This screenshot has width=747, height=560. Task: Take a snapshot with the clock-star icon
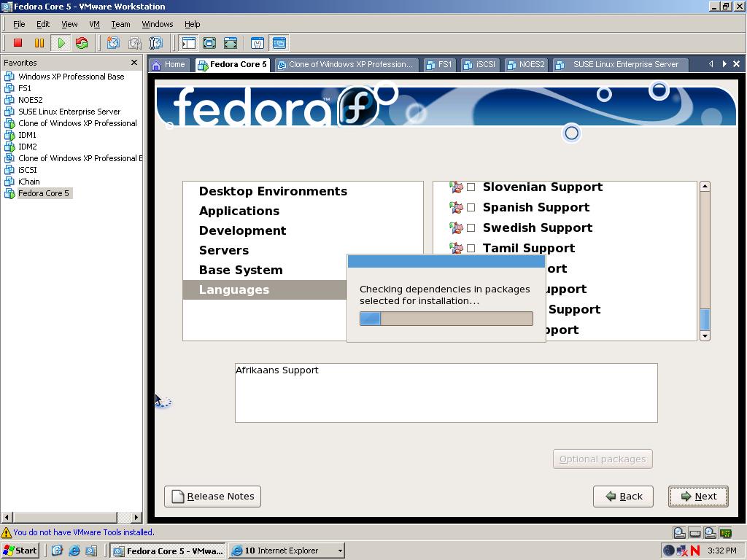(x=113, y=43)
